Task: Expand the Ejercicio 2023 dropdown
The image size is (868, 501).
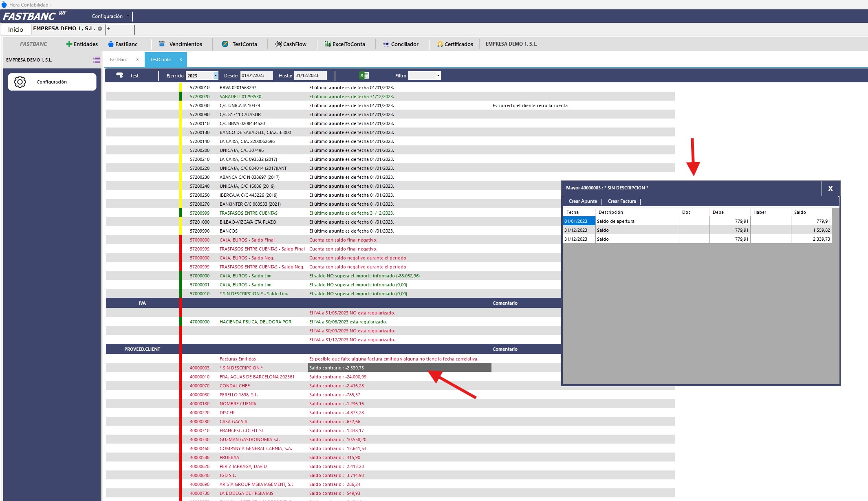Action: [216, 76]
